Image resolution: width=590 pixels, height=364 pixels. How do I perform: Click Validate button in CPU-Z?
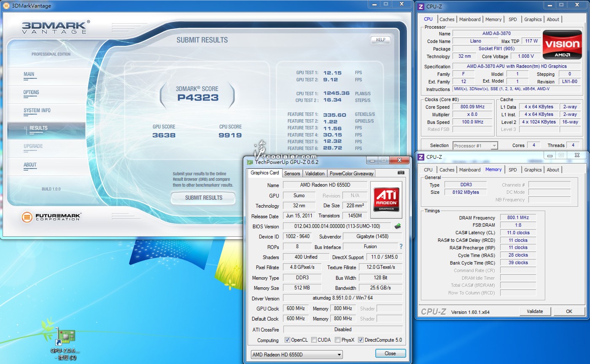pyautogui.click(x=535, y=311)
